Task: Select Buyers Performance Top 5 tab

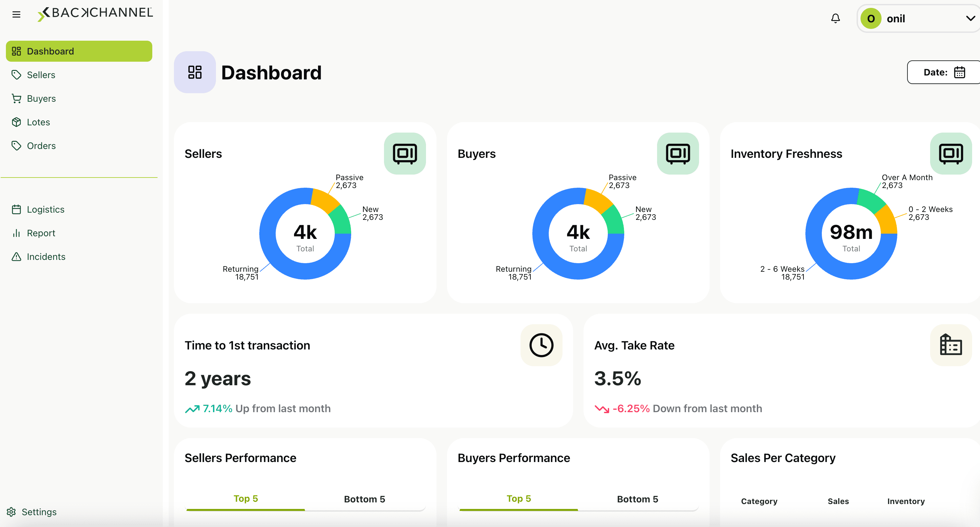Action: 518,499
